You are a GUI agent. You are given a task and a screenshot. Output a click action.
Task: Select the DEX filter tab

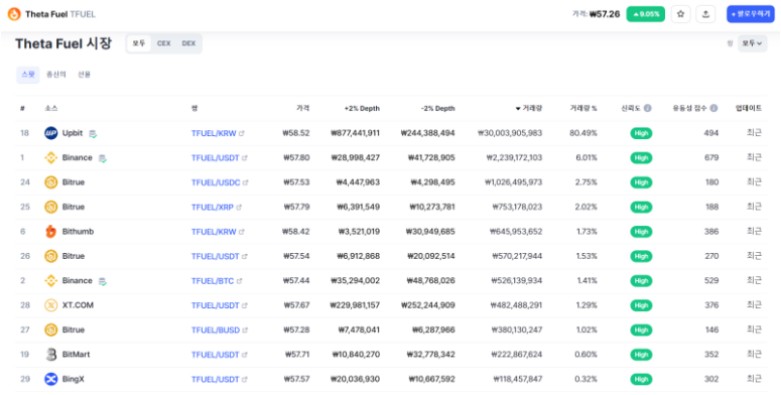click(189, 43)
